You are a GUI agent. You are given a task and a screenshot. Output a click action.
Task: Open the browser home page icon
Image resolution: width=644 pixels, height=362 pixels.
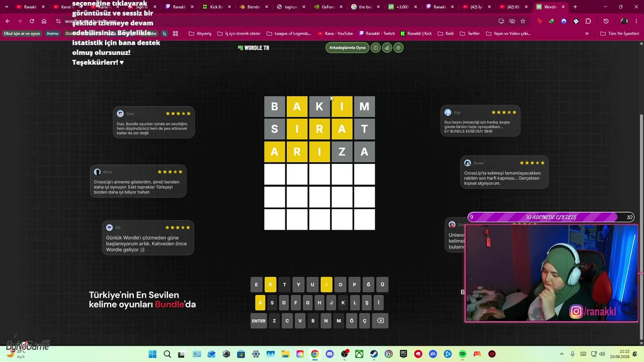tap(44, 21)
